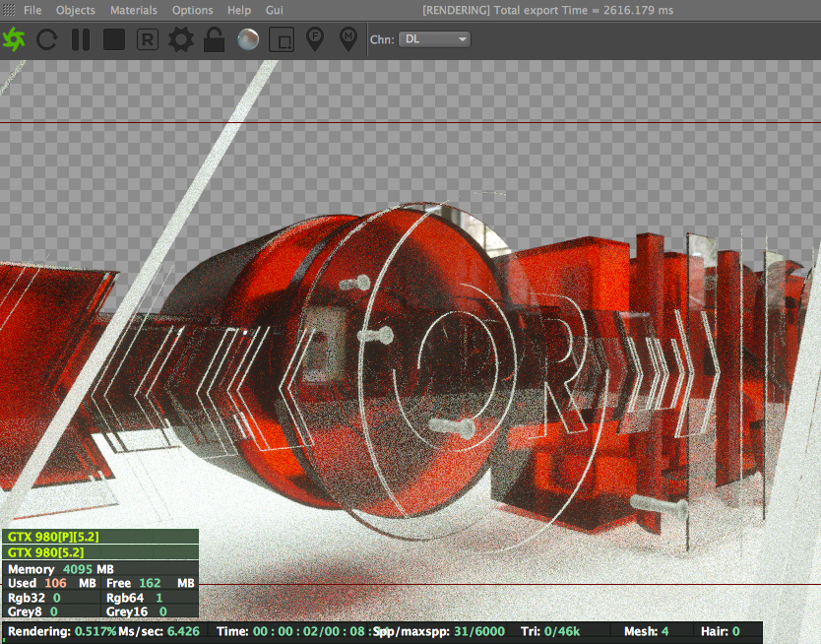Open the Chn channel dropdown
The width and height of the screenshot is (821, 644).
click(434, 39)
